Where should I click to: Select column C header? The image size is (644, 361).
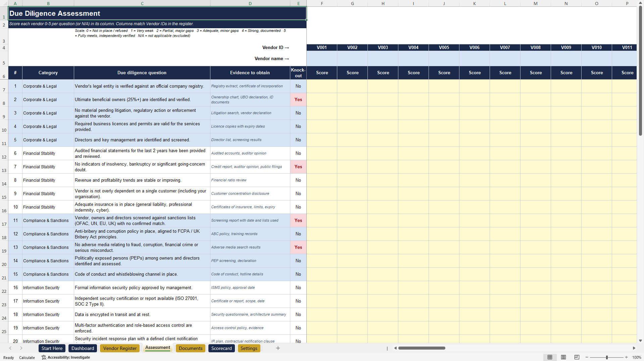[142, 3]
